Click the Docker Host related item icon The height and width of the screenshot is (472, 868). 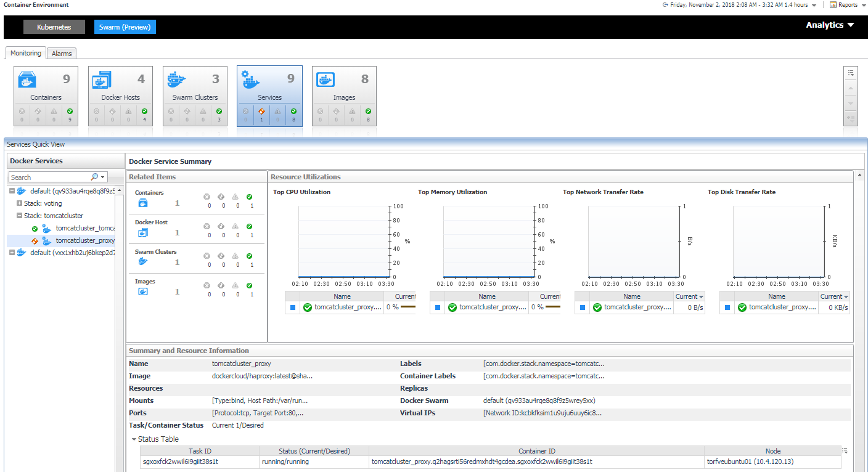143,233
